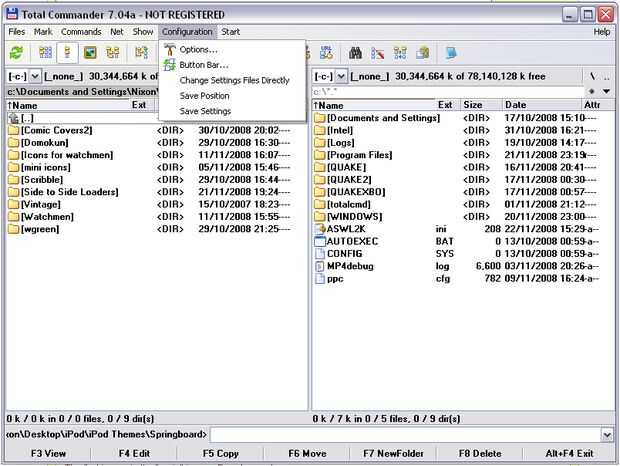Click the folder icon for Comic Covers2

click(13, 130)
